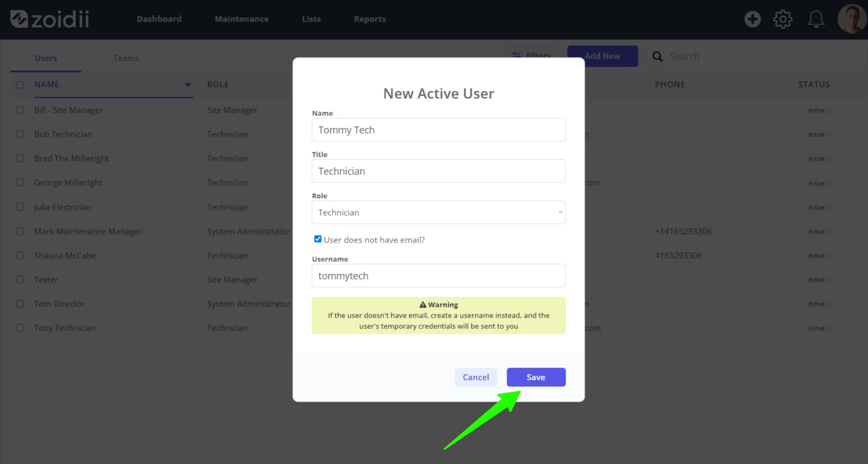The image size is (868, 464).
Task: Select checkbox for Tester row
Action: (x=20, y=279)
